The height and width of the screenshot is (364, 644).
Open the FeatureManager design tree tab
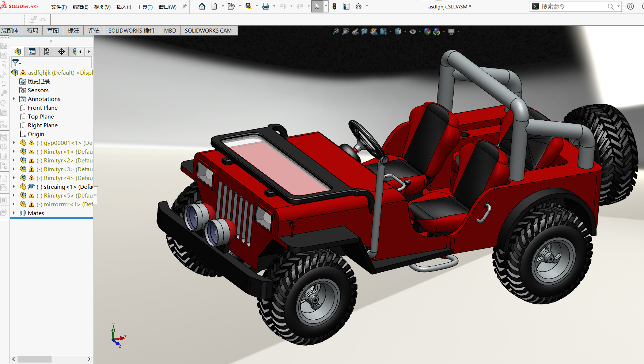(x=18, y=52)
